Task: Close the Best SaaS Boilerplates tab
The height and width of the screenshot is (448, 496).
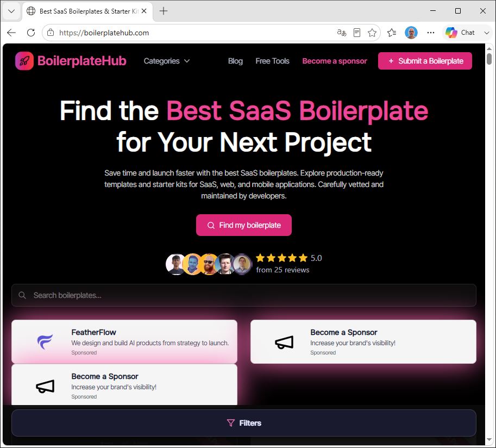Action: coord(144,11)
